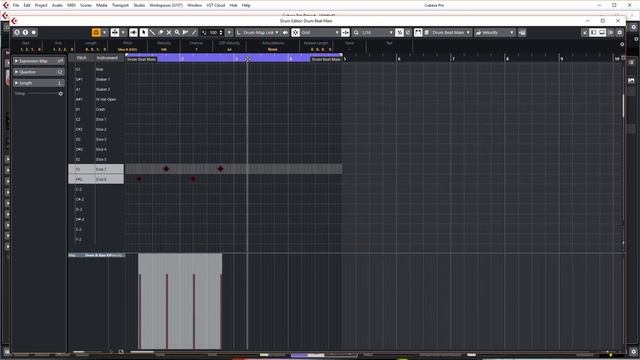
Task: Select the Slice 1 drum row
Action: coord(96,119)
